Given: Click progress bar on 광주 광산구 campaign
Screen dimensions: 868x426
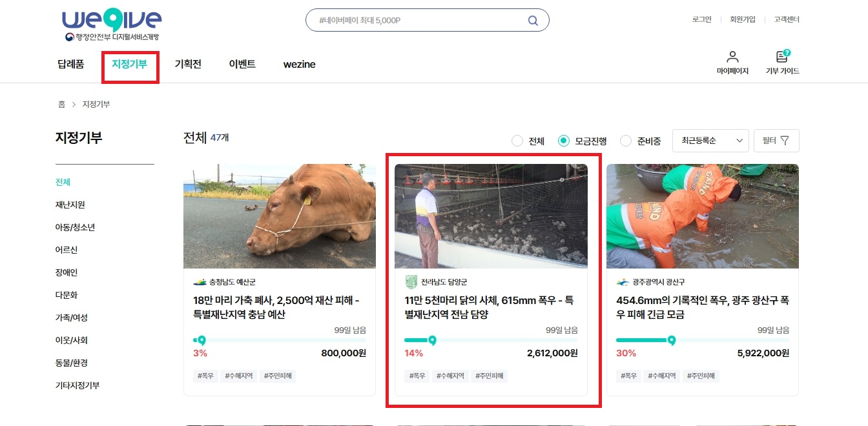Looking at the screenshot, I should tap(702, 340).
